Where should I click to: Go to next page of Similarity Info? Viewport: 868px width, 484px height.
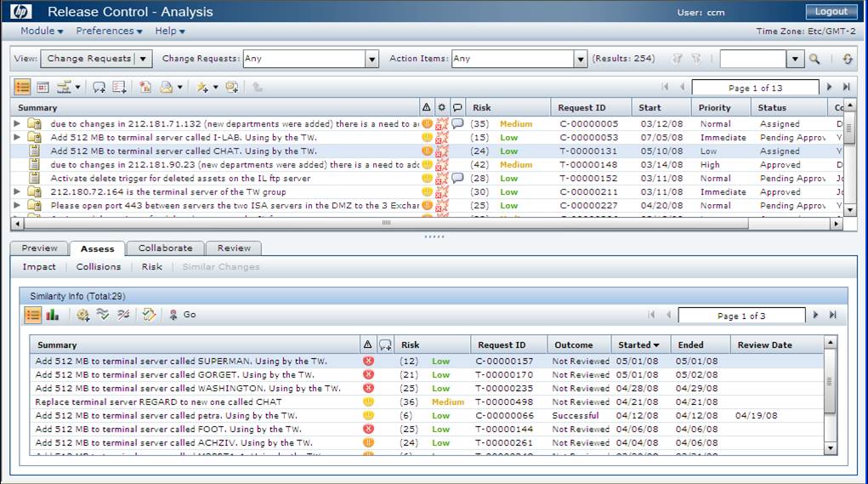click(x=815, y=315)
